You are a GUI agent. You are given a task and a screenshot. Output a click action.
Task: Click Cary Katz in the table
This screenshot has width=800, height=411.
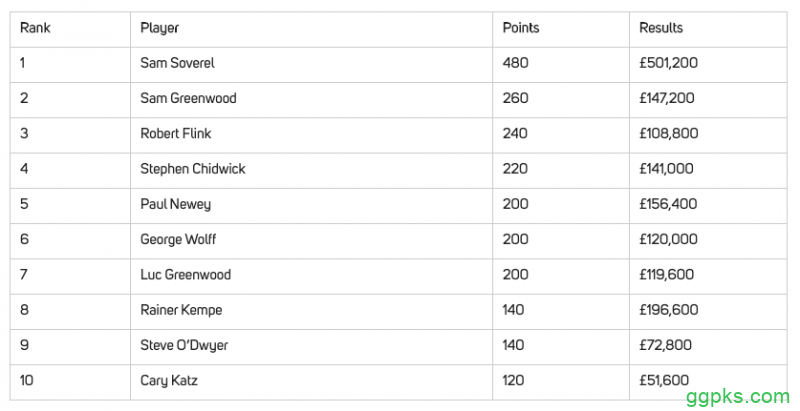[x=167, y=380]
